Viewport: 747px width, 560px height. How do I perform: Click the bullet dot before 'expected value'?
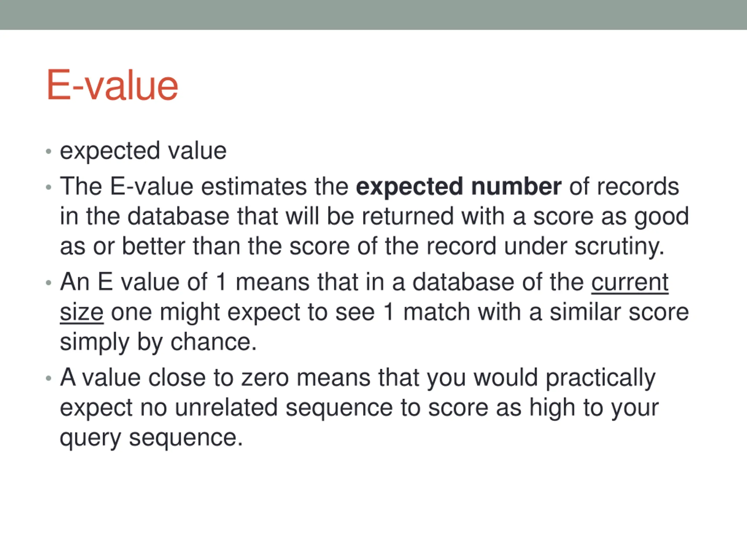tap(48, 152)
